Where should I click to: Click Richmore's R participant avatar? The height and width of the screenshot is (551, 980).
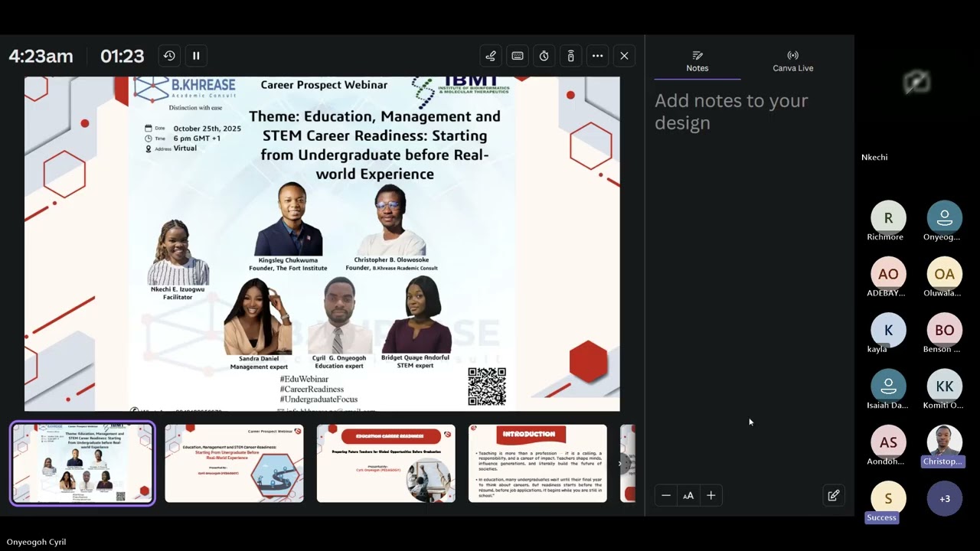coord(888,218)
